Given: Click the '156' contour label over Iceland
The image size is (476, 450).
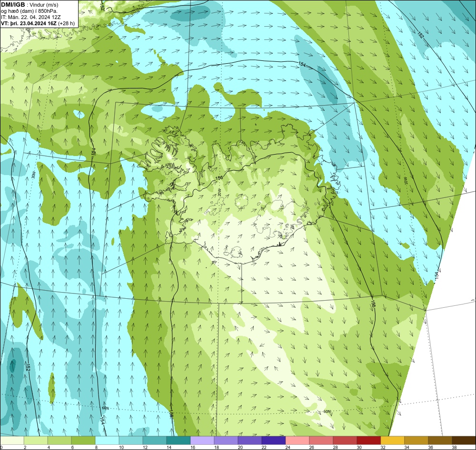Looking at the screenshot, I should pyautogui.click(x=219, y=178).
